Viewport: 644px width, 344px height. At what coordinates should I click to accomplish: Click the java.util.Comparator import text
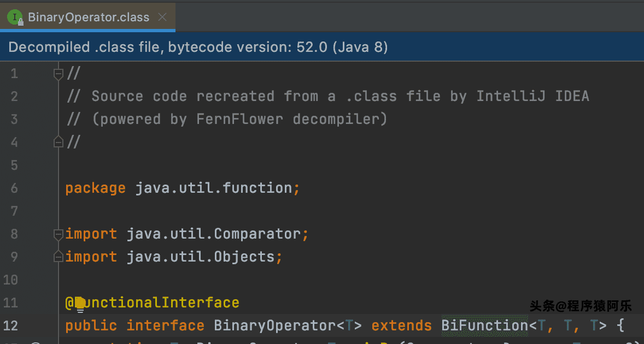[x=214, y=234]
